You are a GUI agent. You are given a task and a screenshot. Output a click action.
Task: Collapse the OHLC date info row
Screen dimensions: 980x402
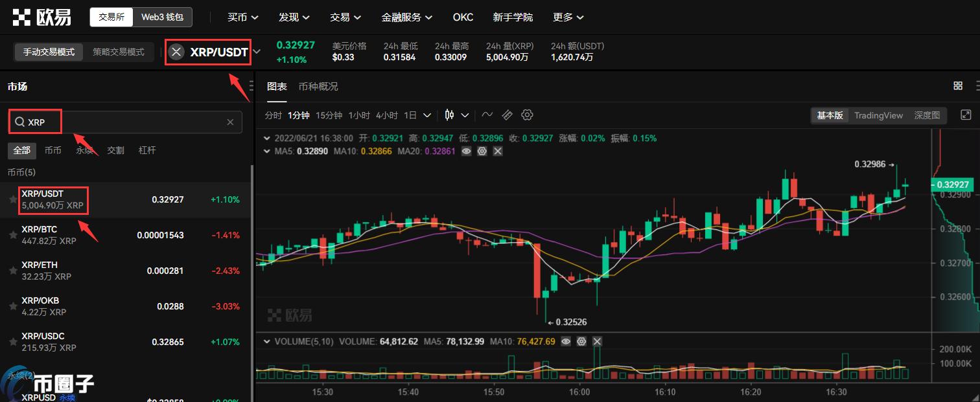tap(266, 138)
